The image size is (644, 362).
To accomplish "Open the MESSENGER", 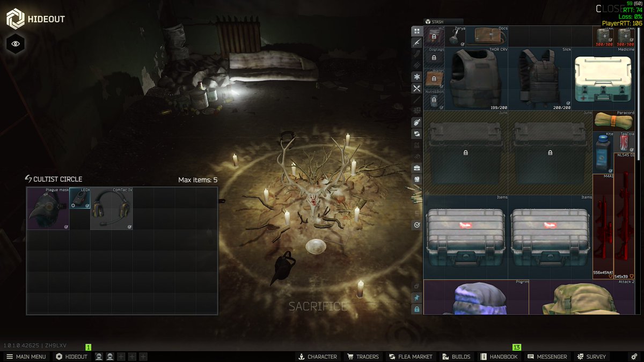I will (x=547, y=357).
